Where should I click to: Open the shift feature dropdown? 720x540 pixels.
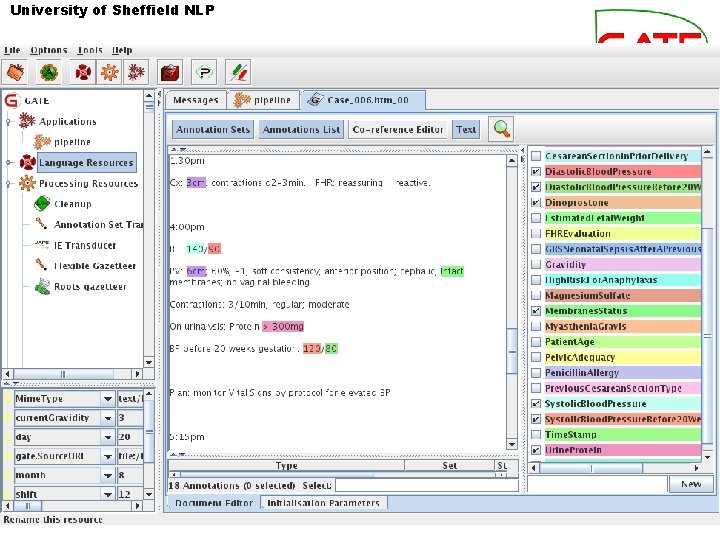[107, 494]
